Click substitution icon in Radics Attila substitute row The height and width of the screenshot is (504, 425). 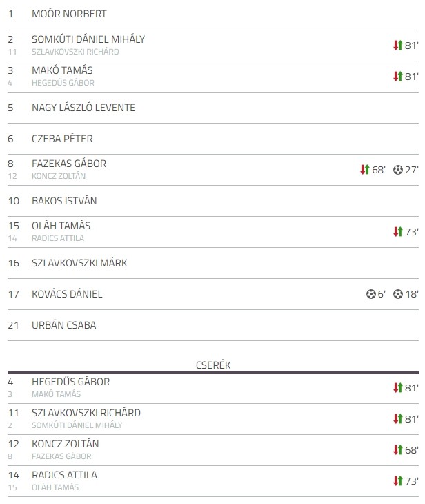pos(397,481)
